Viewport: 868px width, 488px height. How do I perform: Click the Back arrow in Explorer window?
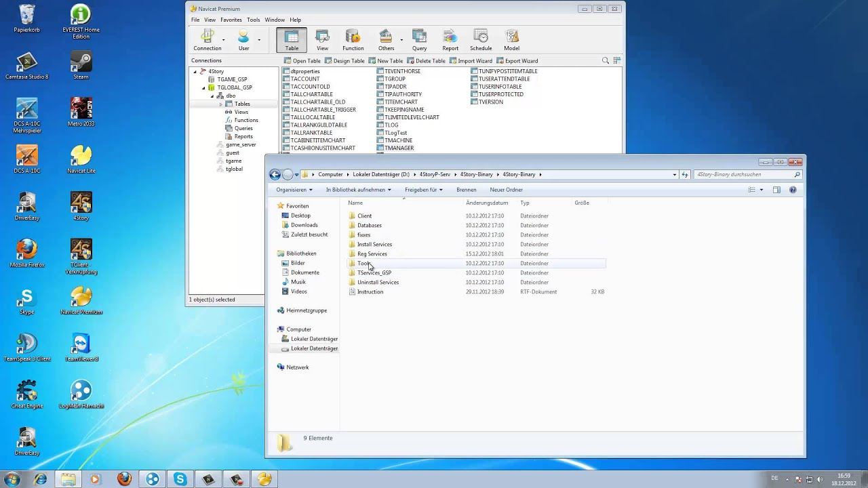point(275,174)
